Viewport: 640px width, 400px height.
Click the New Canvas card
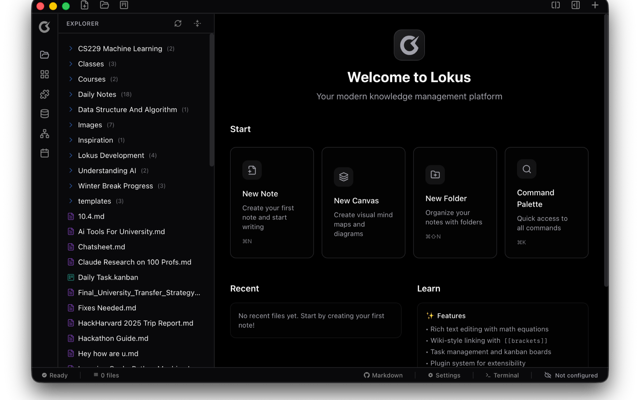coord(363,203)
